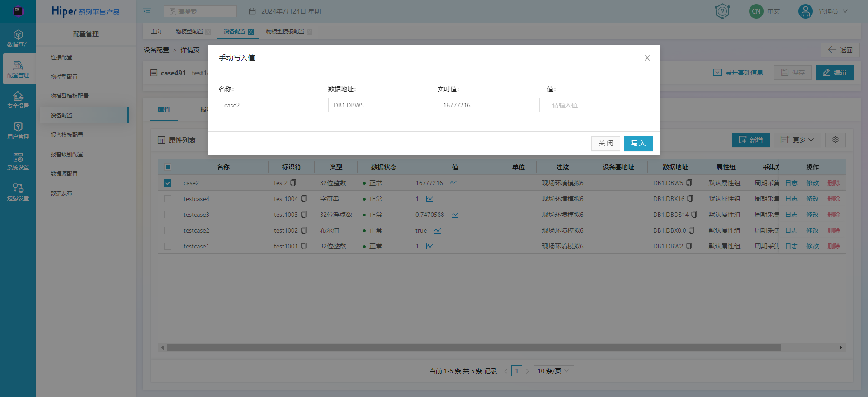Click the calendar icon beside the date

[x=252, y=11]
